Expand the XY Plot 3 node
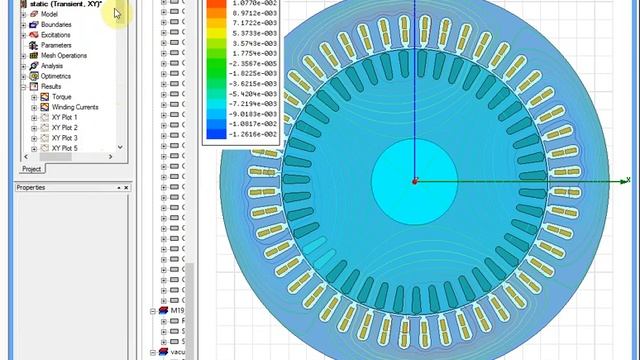Viewport: 640px width, 360px height. point(34,138)
